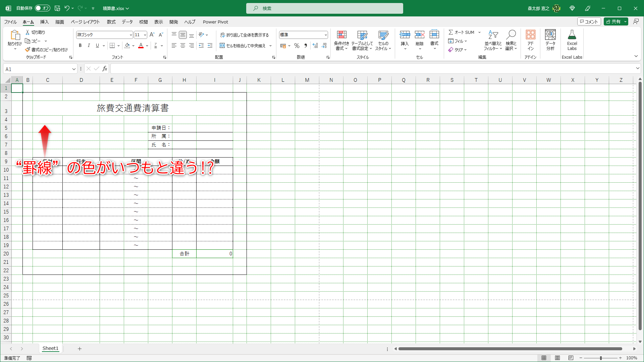
Task: Switch to the Power Pivot tab
Action: tap(215, 22)
